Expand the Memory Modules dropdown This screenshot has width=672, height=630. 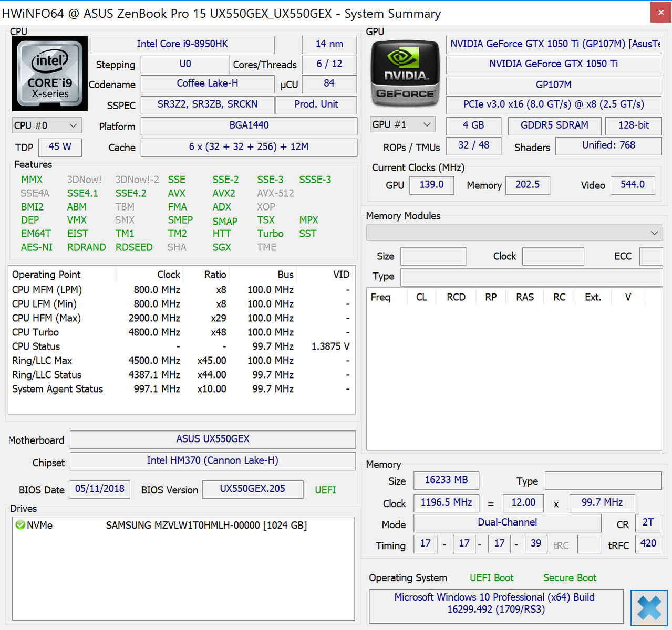click(514, 233)
